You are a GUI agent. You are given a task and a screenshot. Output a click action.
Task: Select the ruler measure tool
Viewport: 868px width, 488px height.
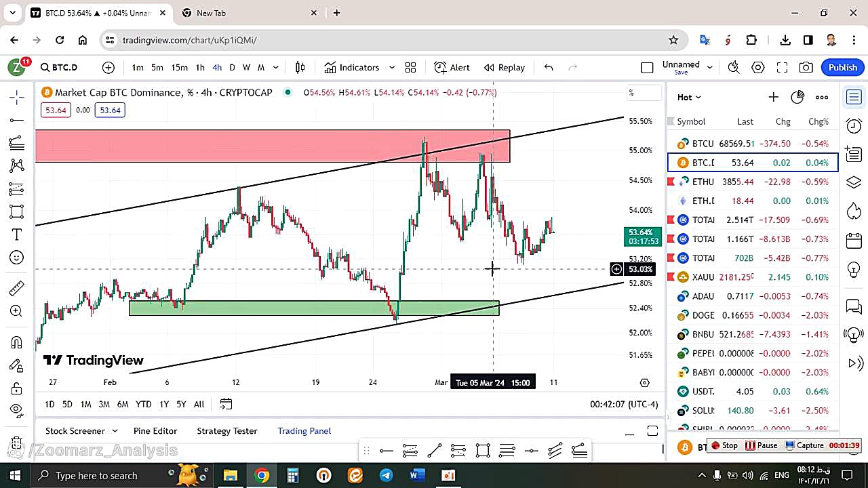(x=17, y=288)
